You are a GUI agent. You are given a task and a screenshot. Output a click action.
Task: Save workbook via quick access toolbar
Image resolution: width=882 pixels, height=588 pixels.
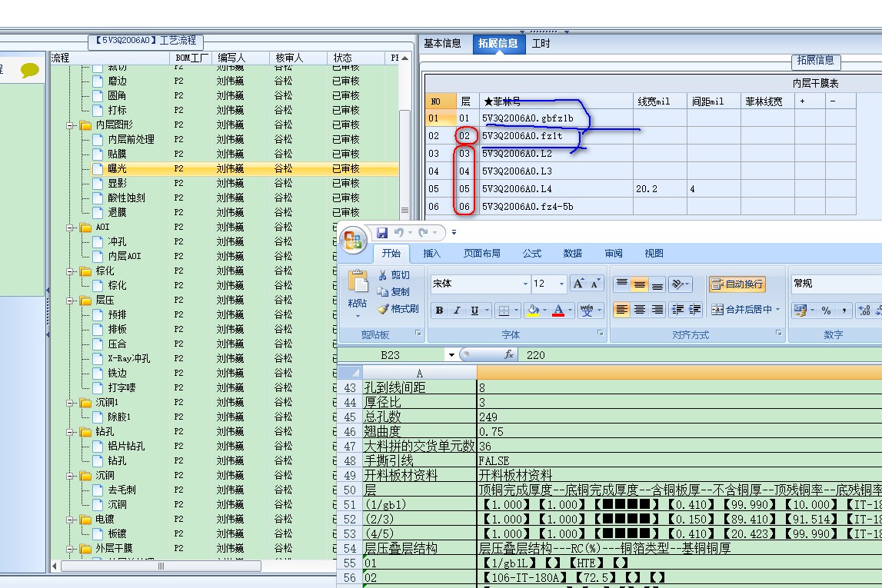[x=382, y=233]
